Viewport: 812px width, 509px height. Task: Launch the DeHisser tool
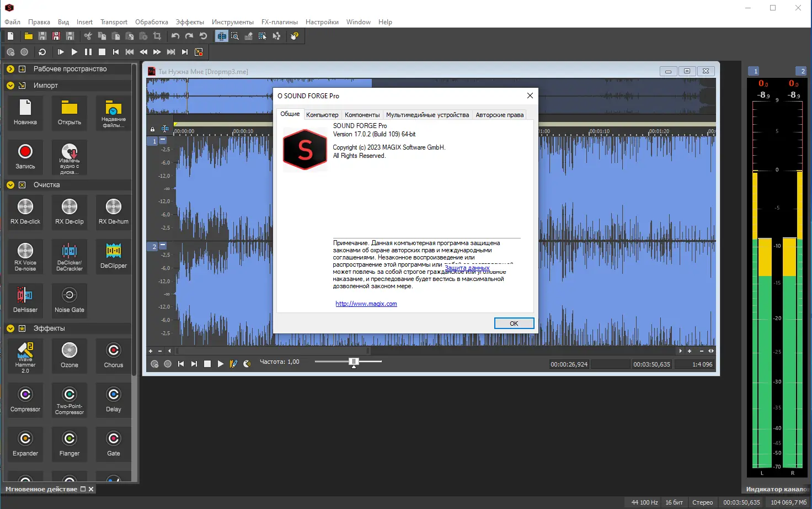click(25, 300)
